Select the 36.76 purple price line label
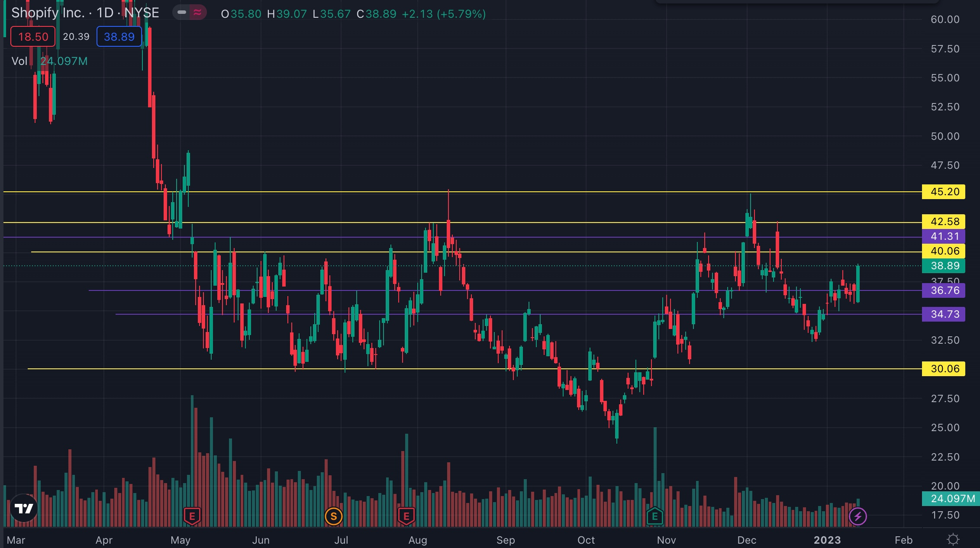 [944, 290]
